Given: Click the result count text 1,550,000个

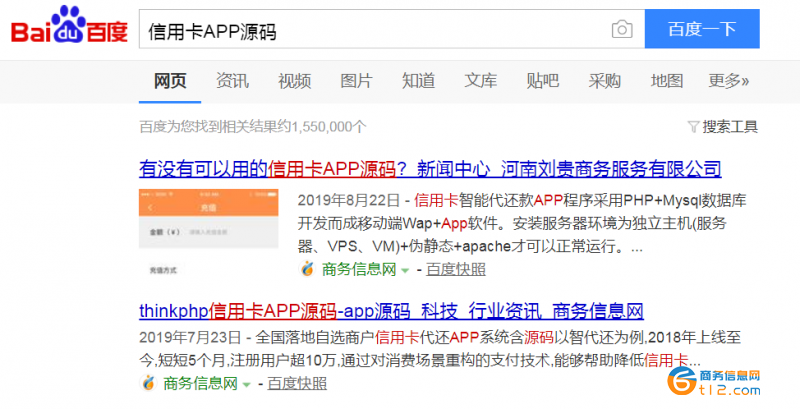Looking at the screenshot, I should (329, 127).
